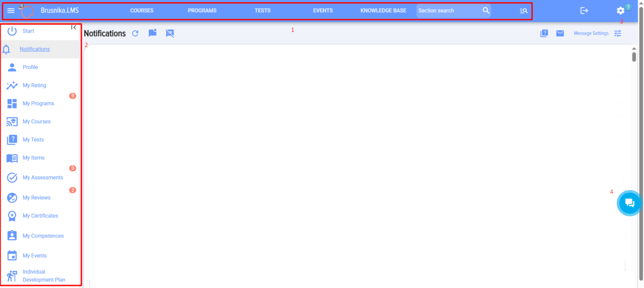Select Individual Development Plan
The height and width of the screenshot is (288, 644).
pos(44,276)
